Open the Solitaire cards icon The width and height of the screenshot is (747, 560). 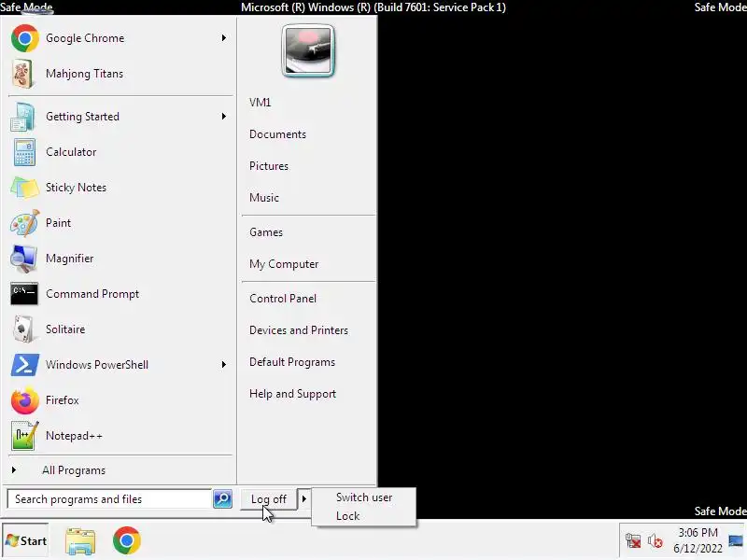click(23, 329)
